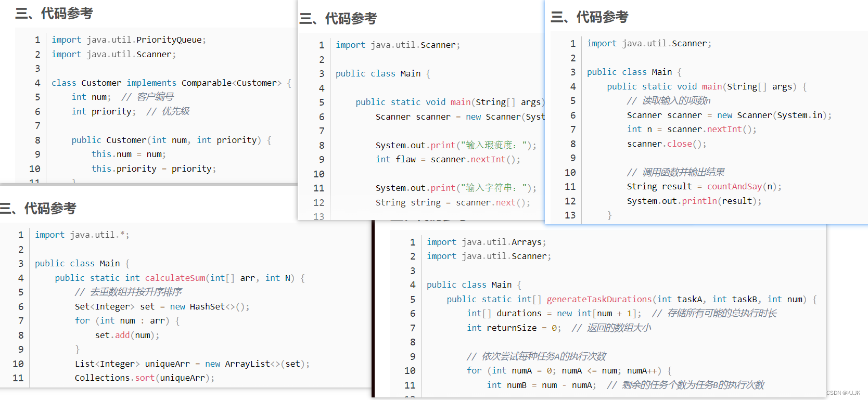Click the comment '// 依次尝试每种任务A的执行次数'
The width and height of the screenshot is (868, 400).
point(537,357)
